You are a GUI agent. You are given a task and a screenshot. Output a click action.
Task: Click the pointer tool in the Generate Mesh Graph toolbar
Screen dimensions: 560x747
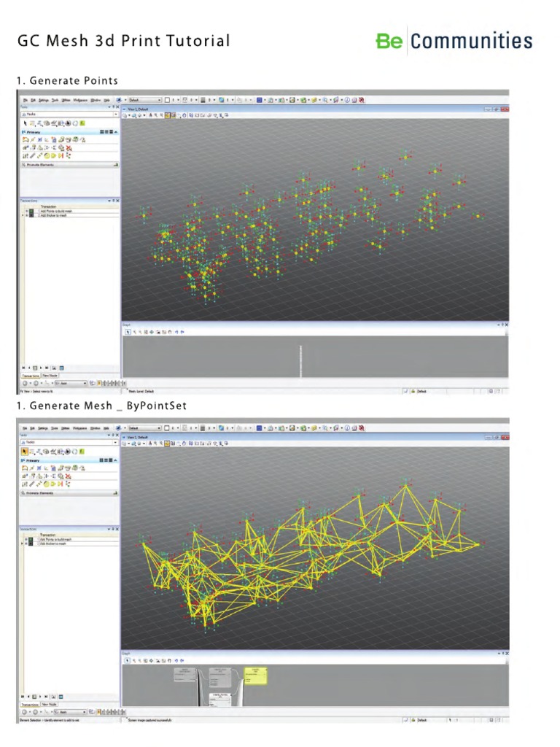tap(127, 661)
